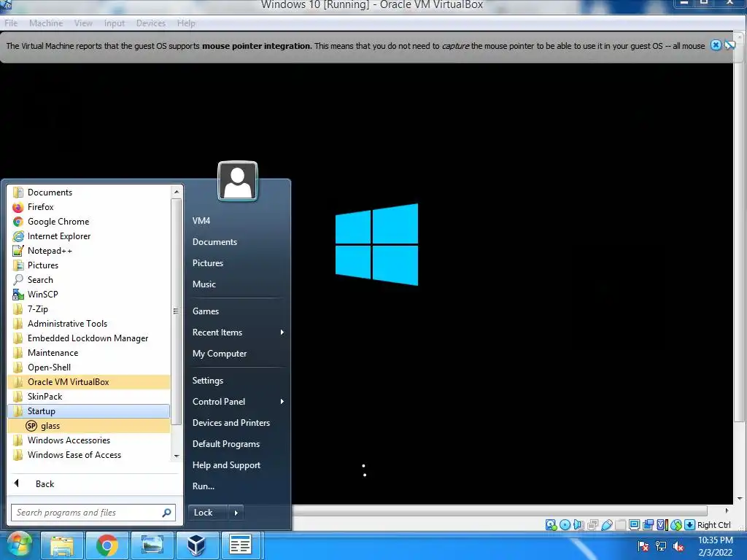Expand the Windows Accessories folder
This screenshot has height=560, width=747.
pos(89,440)
